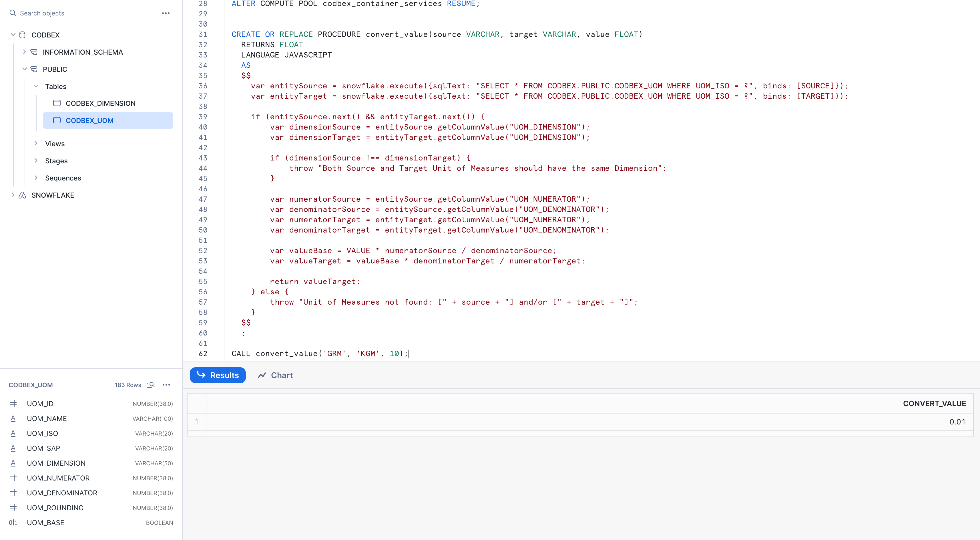
Task: Click the text type icon for UOM_ISO
Action: tap(13, 433)
